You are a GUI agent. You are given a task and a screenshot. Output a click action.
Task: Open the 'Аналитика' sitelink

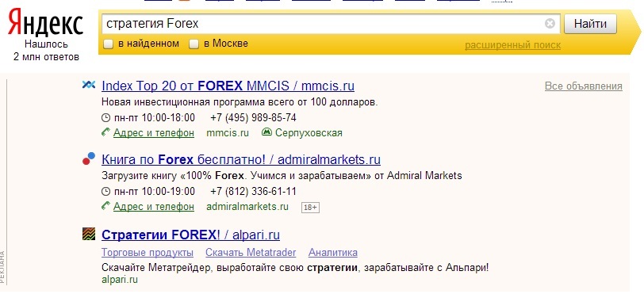pos(332,252)
